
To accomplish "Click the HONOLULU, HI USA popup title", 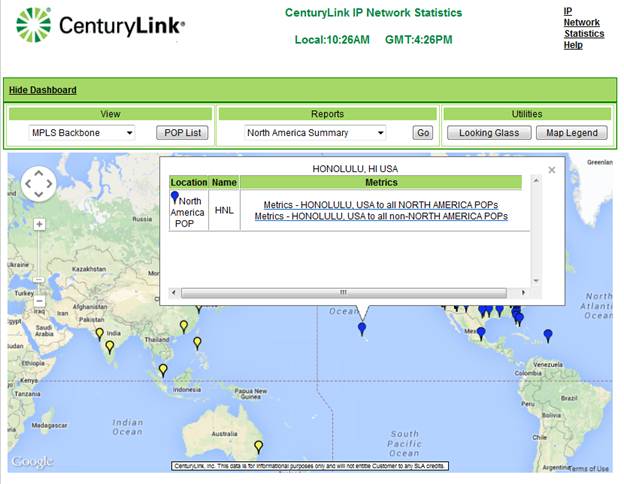I will coord(355,169).
